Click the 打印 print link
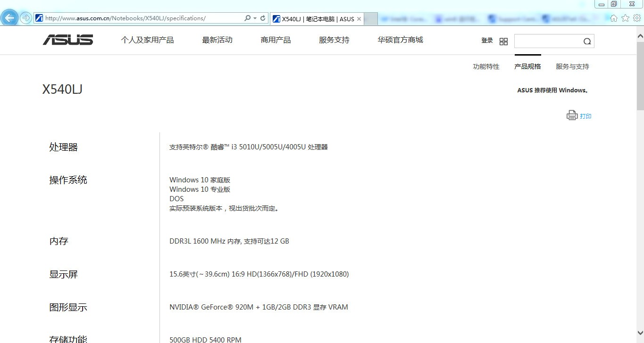 [x=585, y=116]
